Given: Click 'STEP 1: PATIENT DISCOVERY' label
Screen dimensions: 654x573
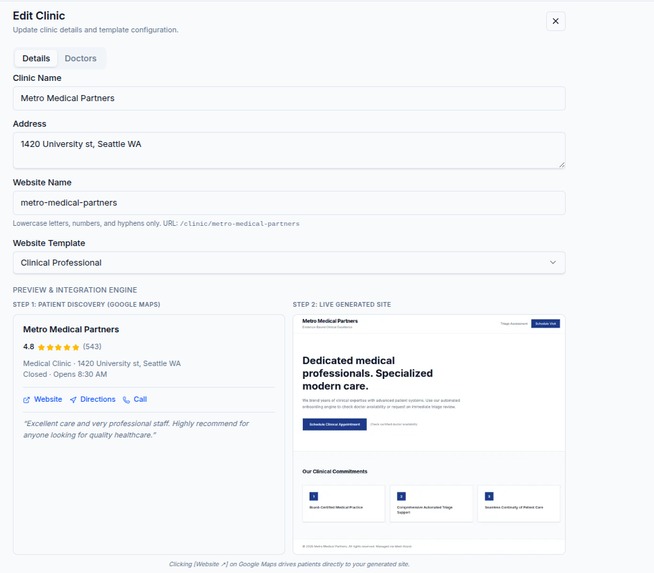Looking at the screenshot, I should [x=86, y=304].
